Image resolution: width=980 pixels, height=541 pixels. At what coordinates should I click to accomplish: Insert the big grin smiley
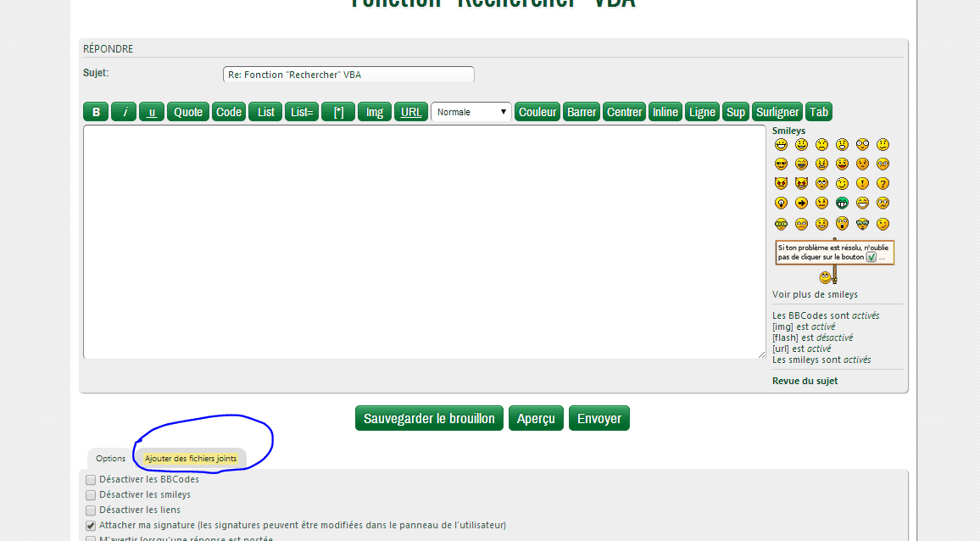point(782,144)
